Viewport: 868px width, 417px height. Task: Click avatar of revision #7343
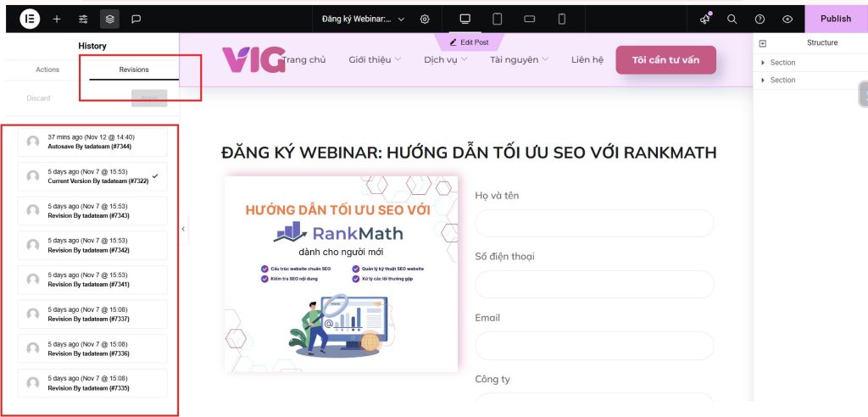33,210
